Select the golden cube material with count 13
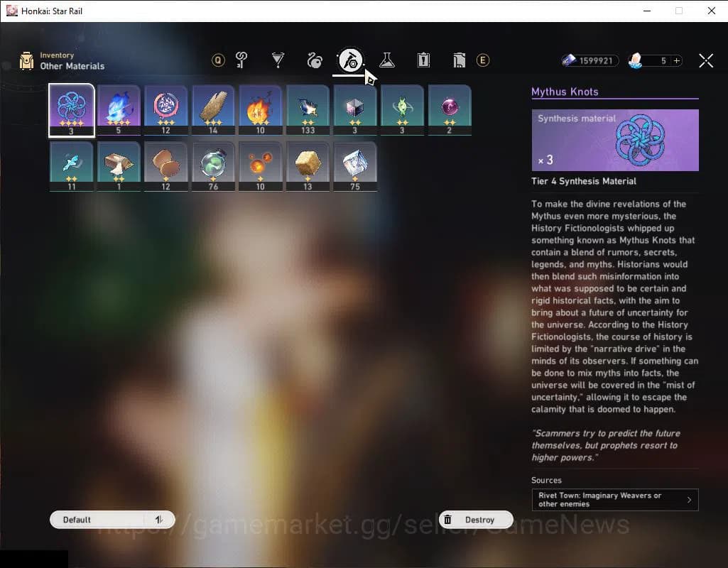This screenshot has width=728, height=568. pos(308,167)
